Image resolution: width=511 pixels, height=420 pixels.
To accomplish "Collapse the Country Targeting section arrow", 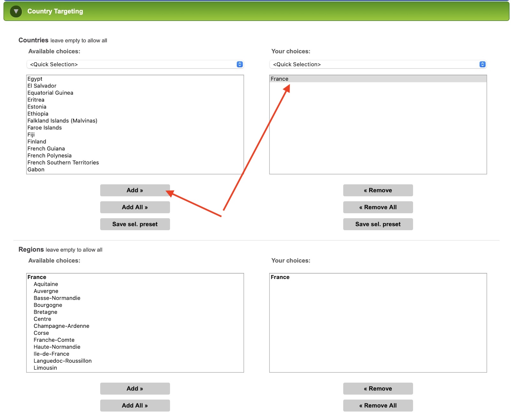I will point(16,11).
